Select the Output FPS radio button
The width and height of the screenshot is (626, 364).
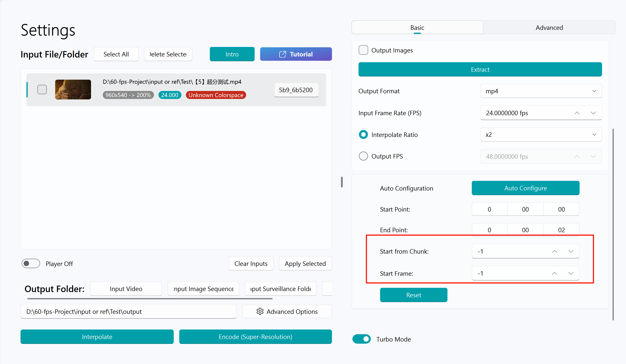click(363, 156)
